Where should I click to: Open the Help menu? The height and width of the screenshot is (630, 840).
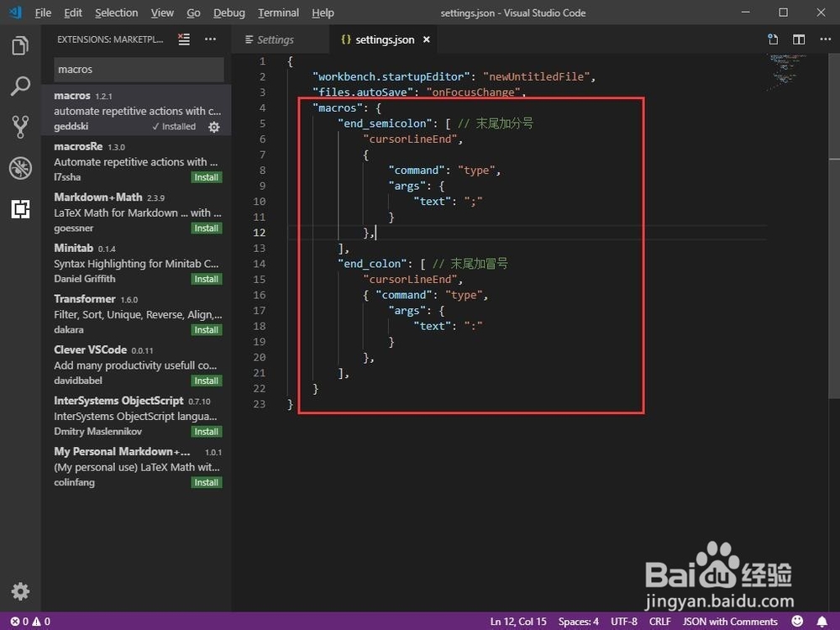(323, 13)
